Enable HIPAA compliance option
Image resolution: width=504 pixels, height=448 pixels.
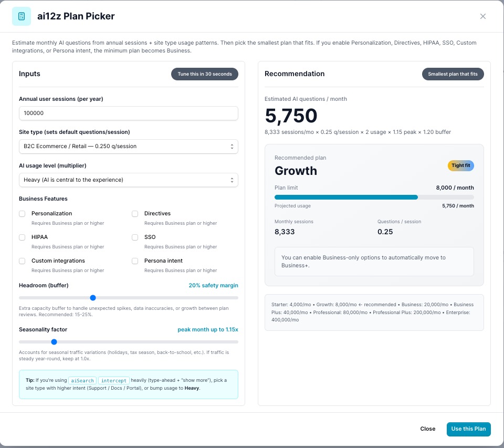22,237
